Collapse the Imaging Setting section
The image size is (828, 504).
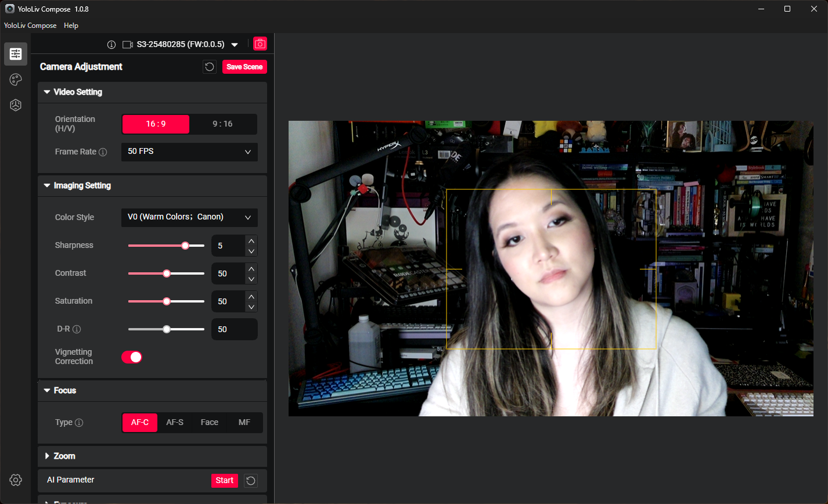(47, 186)
